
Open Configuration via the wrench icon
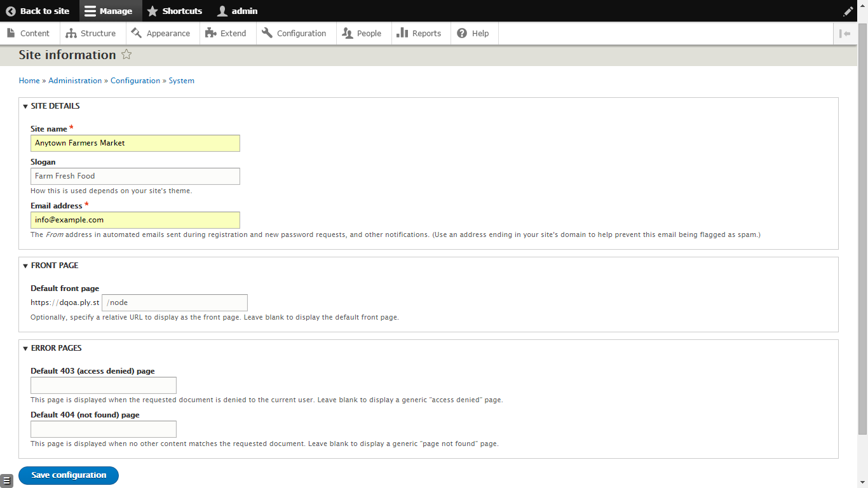click(x=268, y=33)
